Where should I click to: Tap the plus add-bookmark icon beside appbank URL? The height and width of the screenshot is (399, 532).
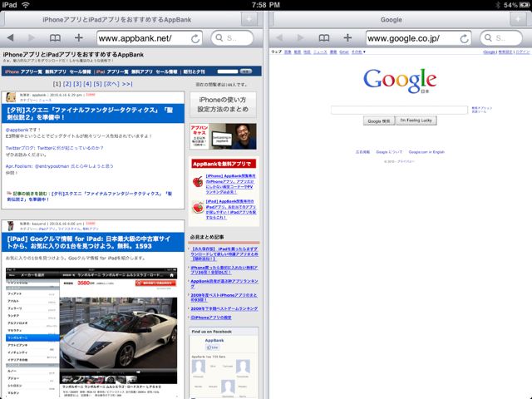click(x=78, y=37)
